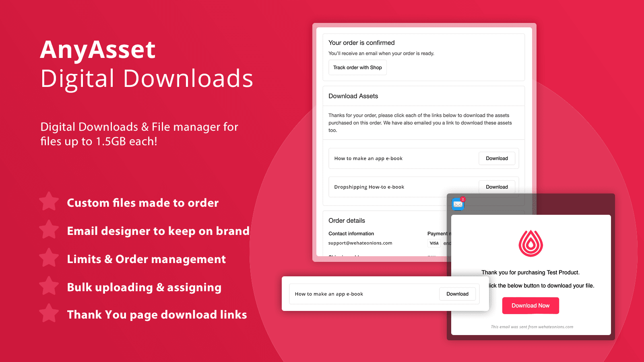Click the star beside Bulk uploading & assigning

49,286
